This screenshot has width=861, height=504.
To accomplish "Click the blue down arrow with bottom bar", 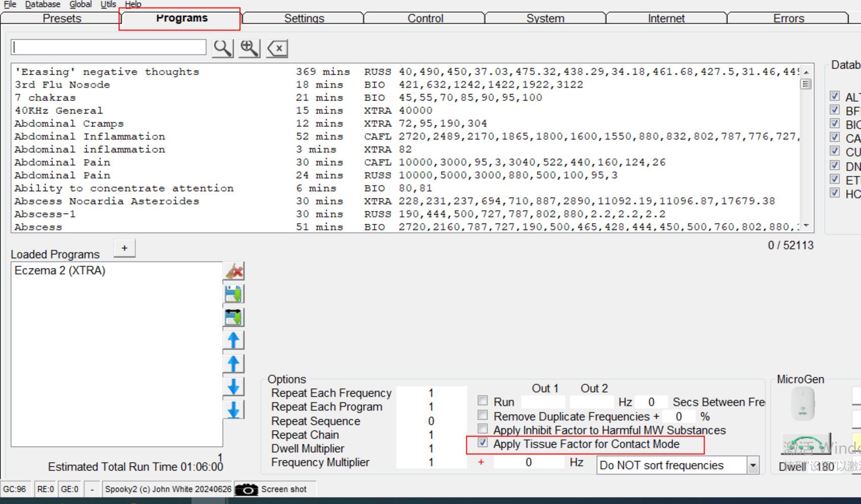I will 234,410.
